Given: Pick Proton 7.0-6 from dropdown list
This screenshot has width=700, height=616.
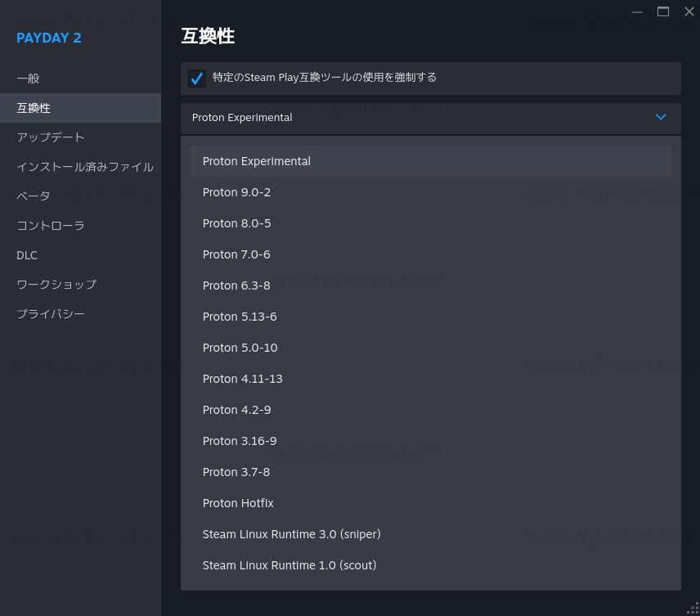Looking at the screenshot, I should pyautogui.click(x=430, y=254).
